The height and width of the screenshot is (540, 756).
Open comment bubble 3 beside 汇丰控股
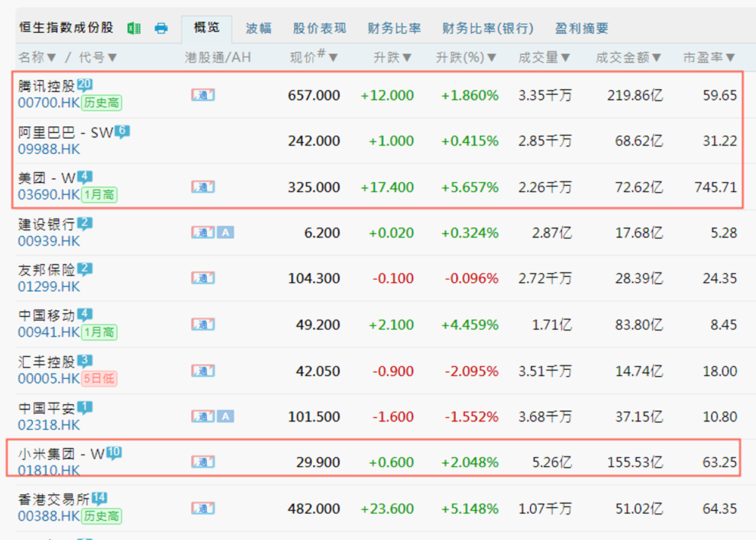coord(85,361)
